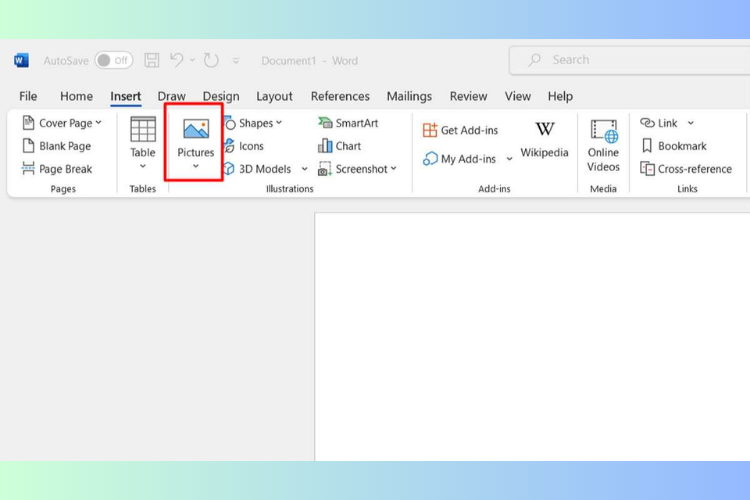Screen dimensions: 750x500
Task: Open the Help tab
Action: tap(560, 96)
